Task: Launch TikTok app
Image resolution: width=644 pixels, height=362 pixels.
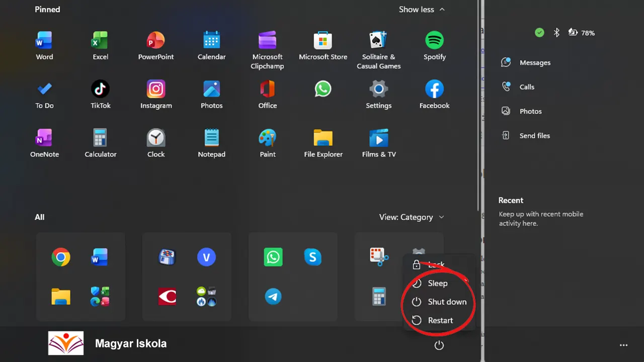Action: (x=100, y=95)
